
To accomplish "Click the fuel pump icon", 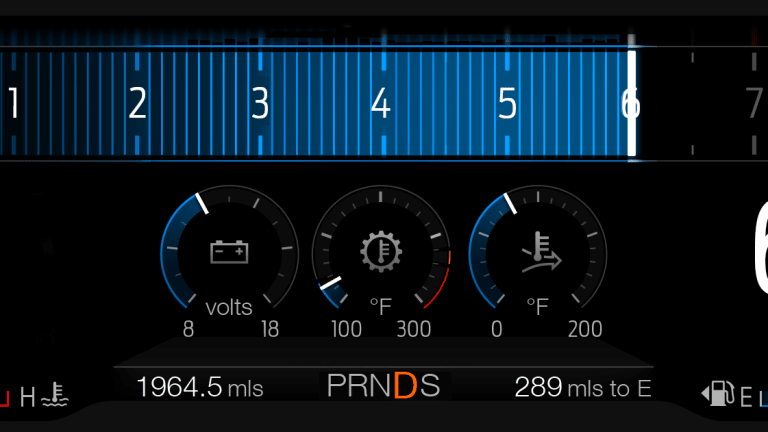I will 718,393.
